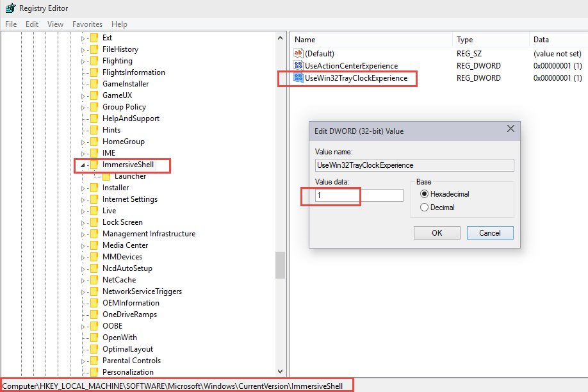588x392 pixels.
Task: Select the OpenWith key label
Action: coord(120,338)
